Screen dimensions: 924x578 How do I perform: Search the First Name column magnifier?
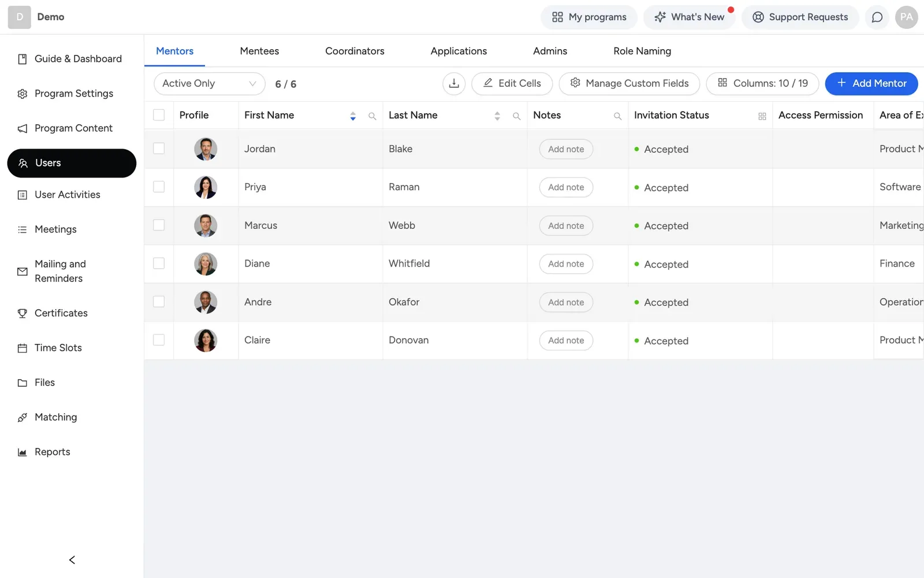[372, 116]
